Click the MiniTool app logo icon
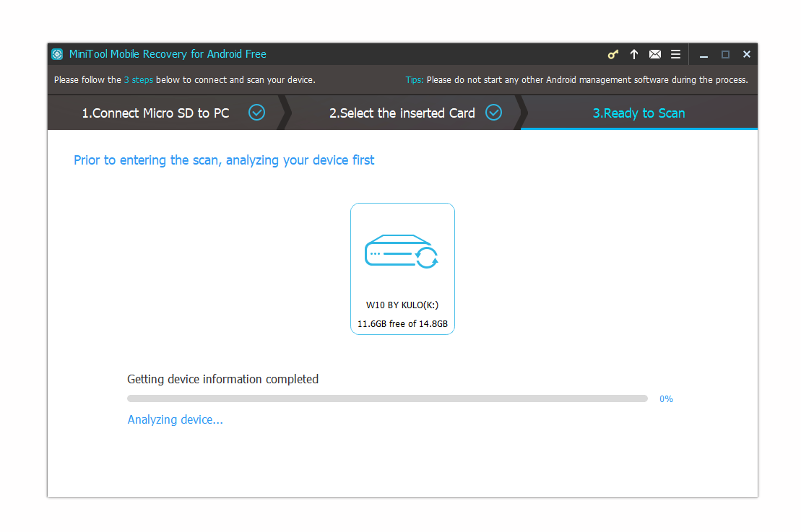Image resolution: width=801 pixels, height=532 pixels. pyautogui.click(x=57, y=54)
